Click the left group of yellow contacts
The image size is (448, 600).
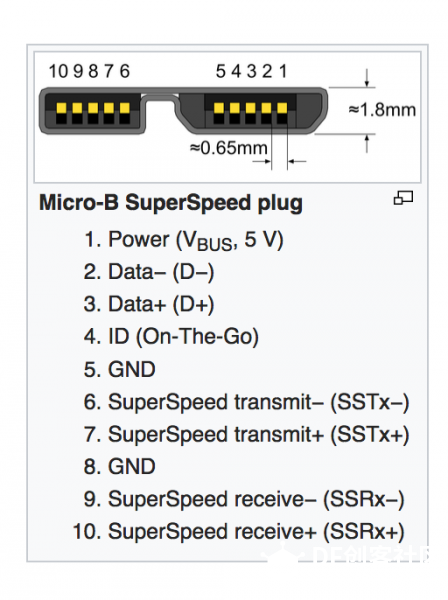point(93,108)
